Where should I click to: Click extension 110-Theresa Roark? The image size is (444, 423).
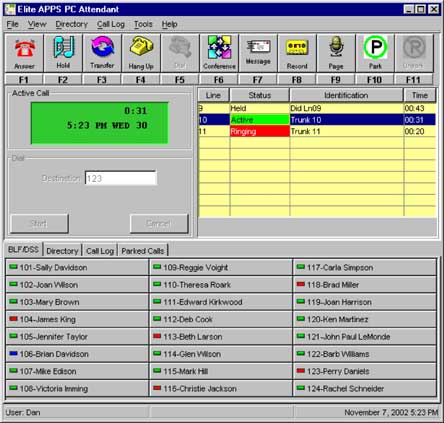click(221, 285)
